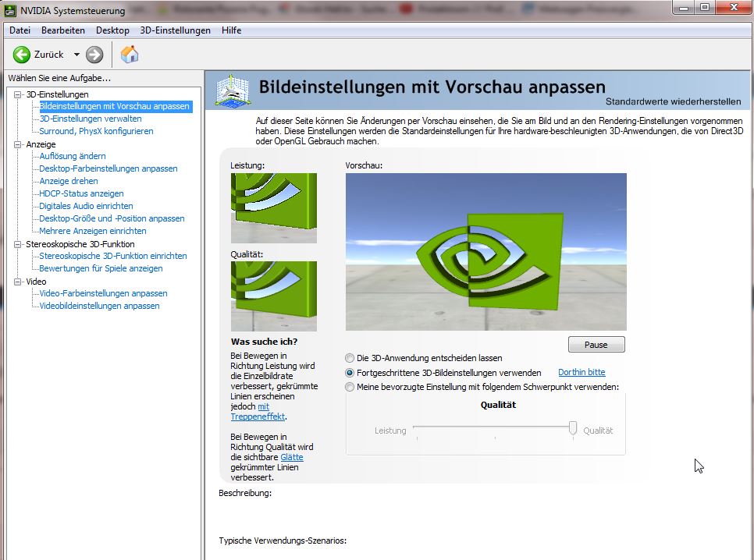Click the 3D image settings header icon
The height and width of the screenshot is (560, 754).
pyautogui.click(x=233, y=90)
